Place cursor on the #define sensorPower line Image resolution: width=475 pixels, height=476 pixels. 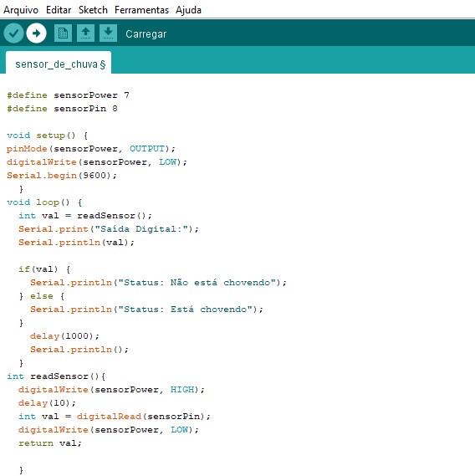point(68,95)
